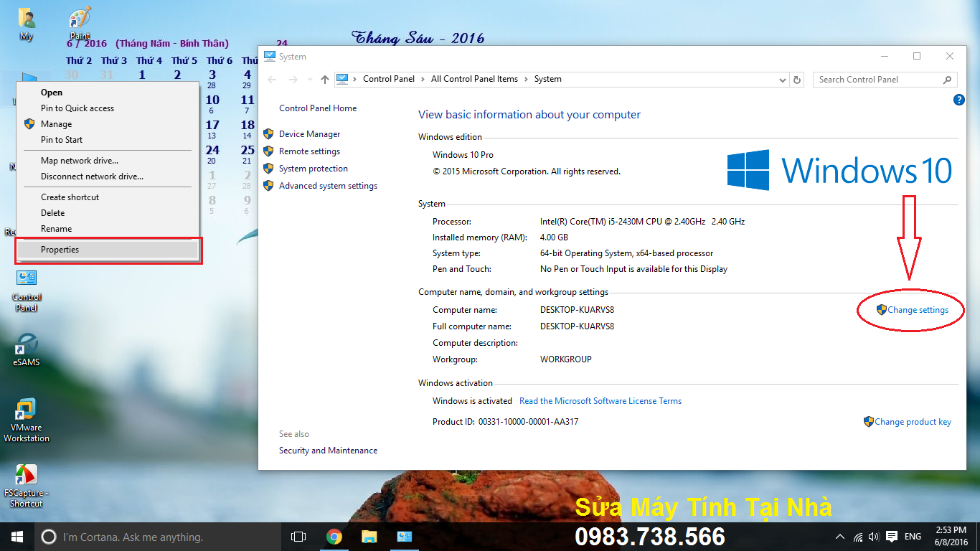Select Map network drive...
Viewport: 980px width, 551px height.
[108, 161]
